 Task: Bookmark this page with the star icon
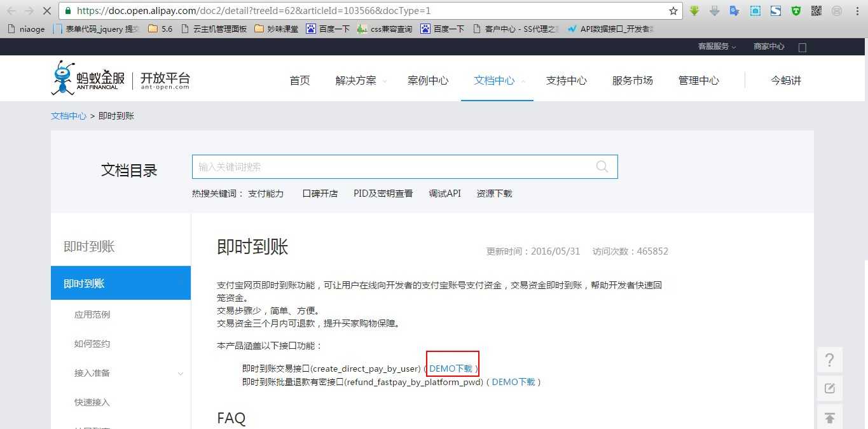[673, 11]
